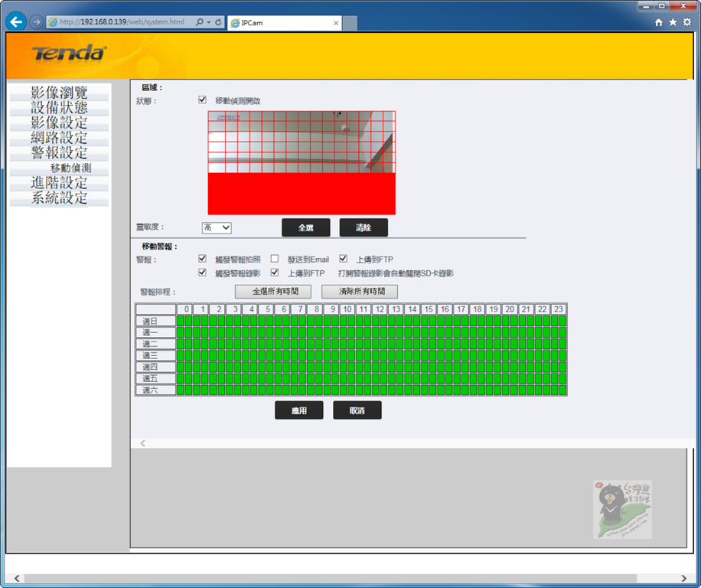
Task: Select the hour 18 column header
Action: (477, 309)
